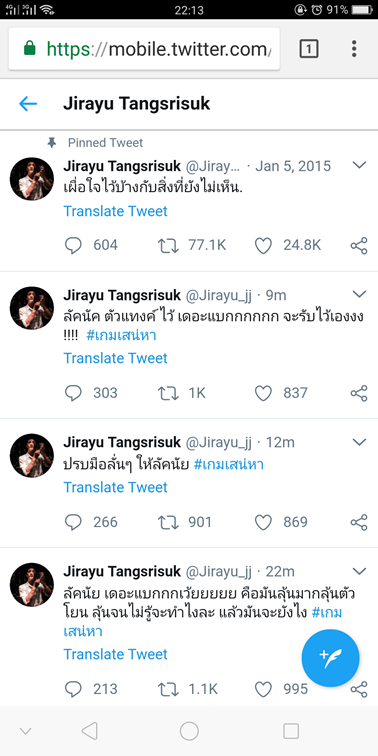Focus the mobile.twitter.com address bar
Image resolution: width=378 pixels, height=756 pixels.
tap(144, 49)
